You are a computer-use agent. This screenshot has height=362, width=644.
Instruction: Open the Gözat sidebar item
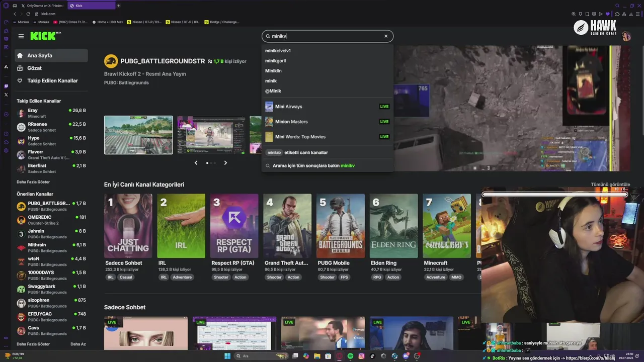(51, 68)
